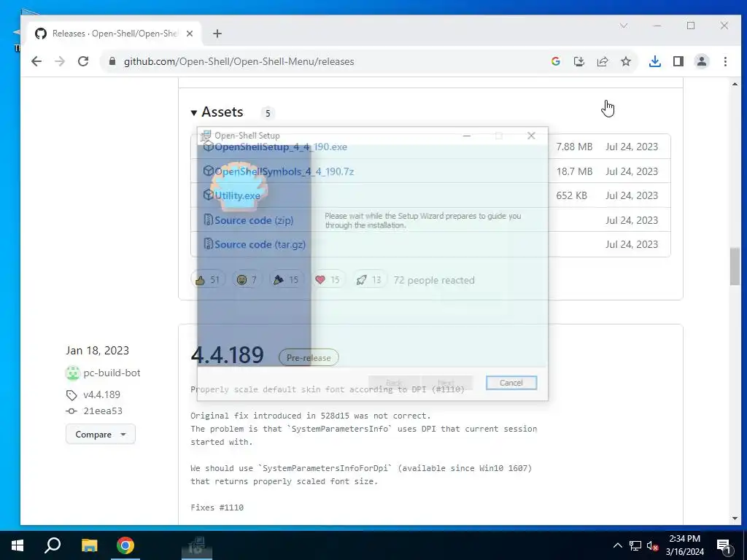This screenshot has width=747, height=560.
Task: Go back in Chrome browser history
Action: tap(36, 61)
